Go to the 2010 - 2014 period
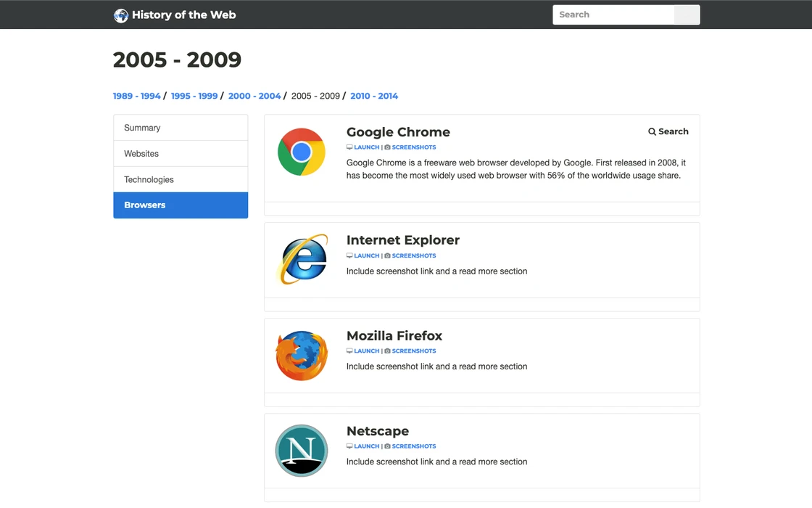The height and width of the screenshot is (508, 812). coord(374,96)
